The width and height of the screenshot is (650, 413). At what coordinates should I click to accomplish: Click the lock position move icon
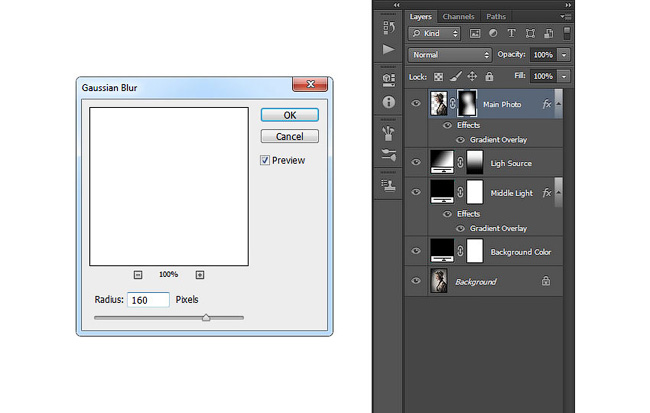[x=472, y=76]
